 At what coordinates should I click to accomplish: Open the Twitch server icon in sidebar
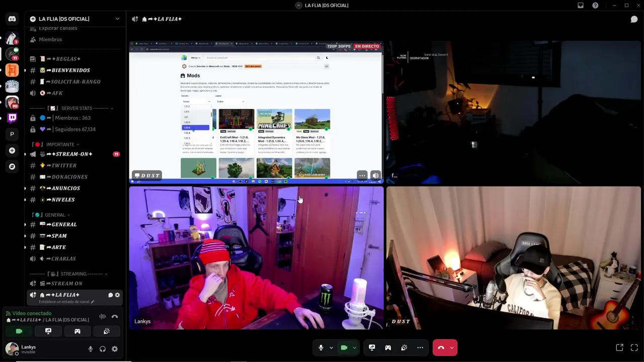tap(12, 118)
